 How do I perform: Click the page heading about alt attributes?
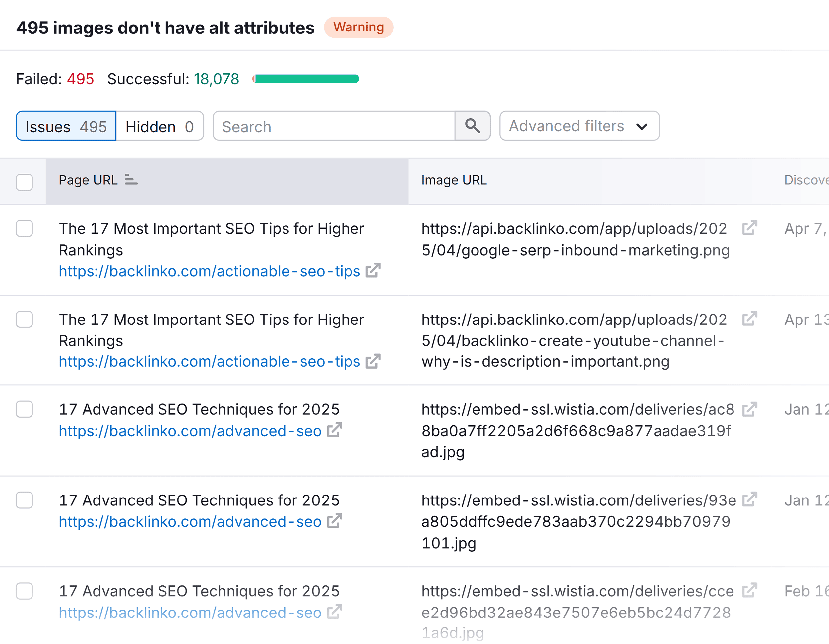click(165, 28)
